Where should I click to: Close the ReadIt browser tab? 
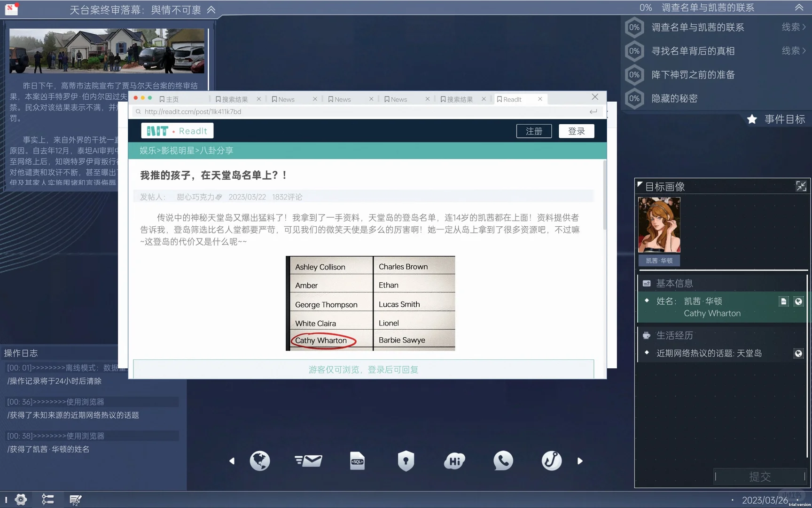tap(540, 99)
